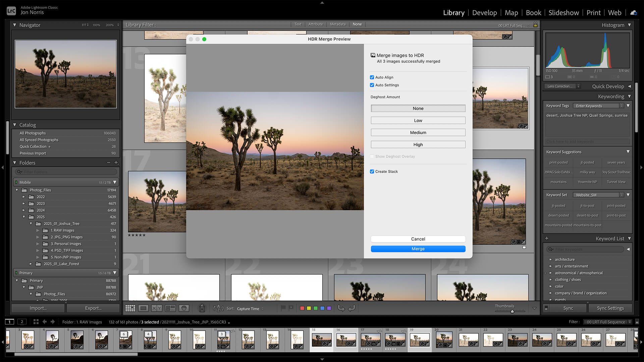Viewport: 644px width, 362px height.
Task: Select the Loupe view icon
Action: [143, 308]
